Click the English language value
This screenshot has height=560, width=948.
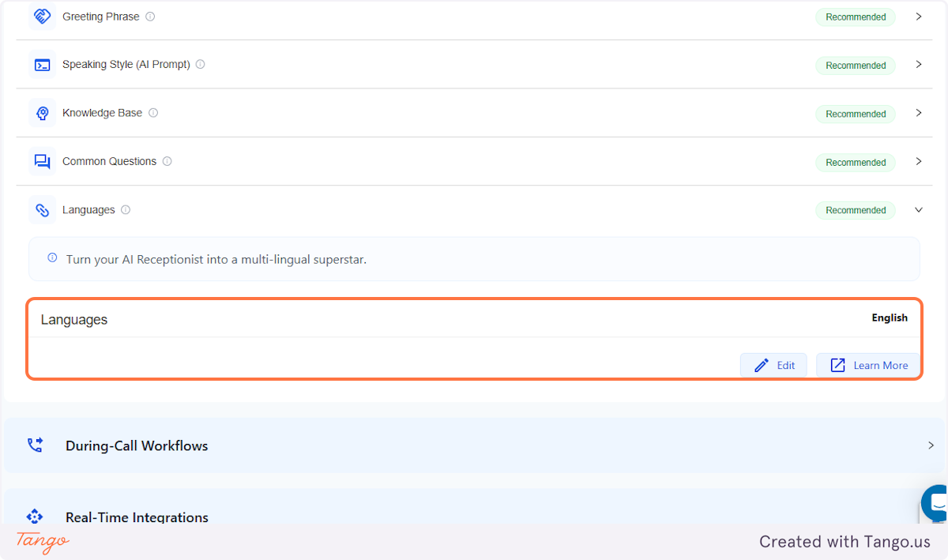(890, 318)
